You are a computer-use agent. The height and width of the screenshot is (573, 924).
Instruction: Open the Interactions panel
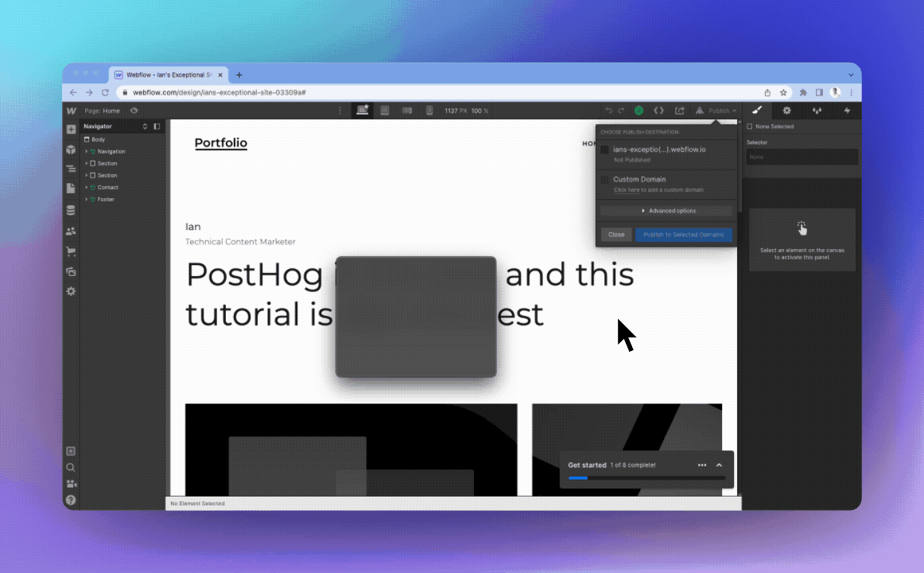pyautogui.click(x=848, y=111)
